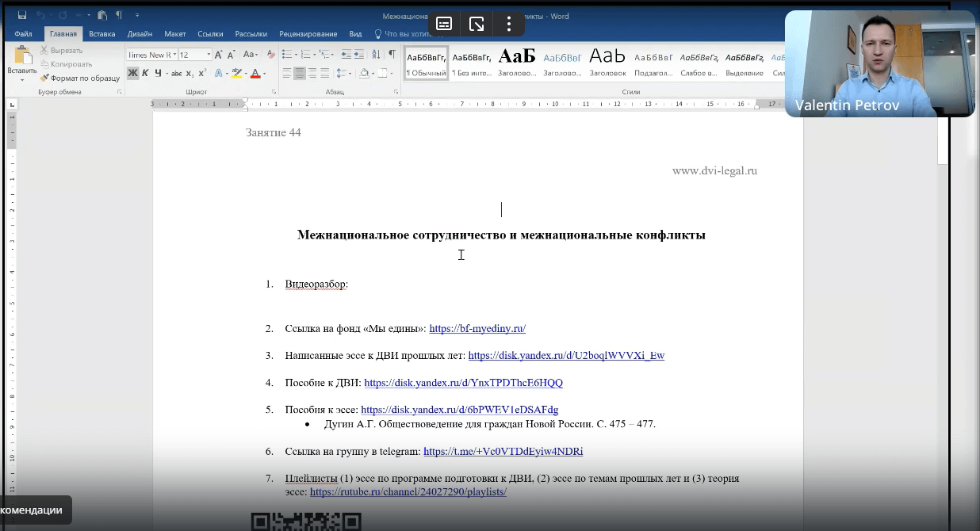Toggle bold formatting

pos(132,73)
